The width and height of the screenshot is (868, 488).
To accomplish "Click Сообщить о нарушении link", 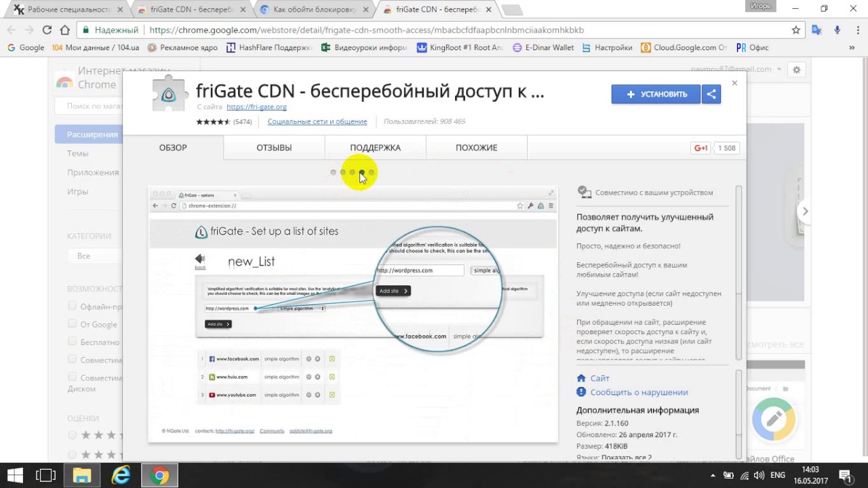I will click(639, 392).
